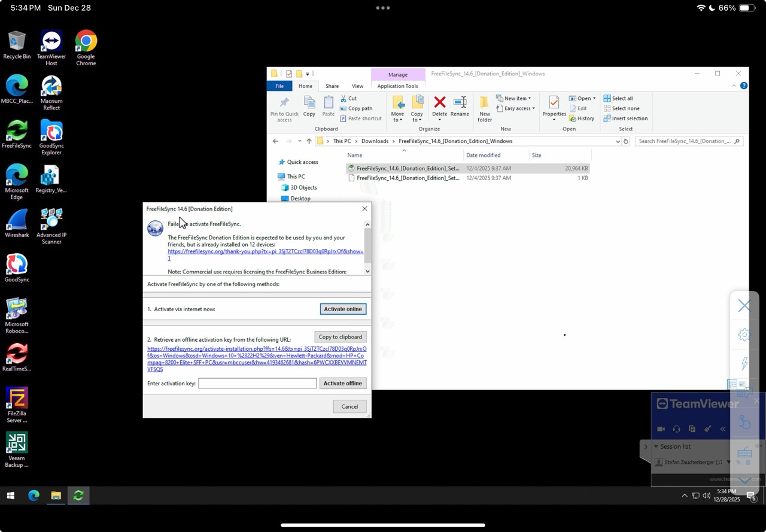Select the RealTimeSync desktop icon
The height and width of the screenshot is (532, 766).
pyautogui.click(x=17, y=357)
